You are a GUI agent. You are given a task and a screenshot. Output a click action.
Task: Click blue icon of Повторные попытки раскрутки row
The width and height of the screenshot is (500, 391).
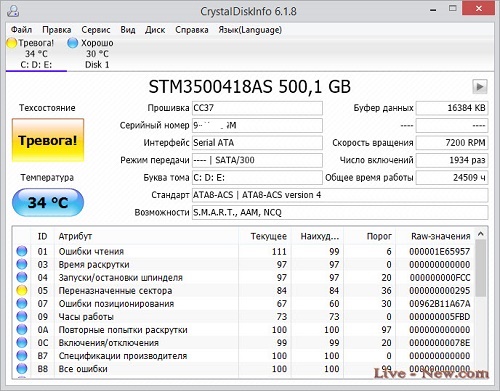(x=22, y=329)
